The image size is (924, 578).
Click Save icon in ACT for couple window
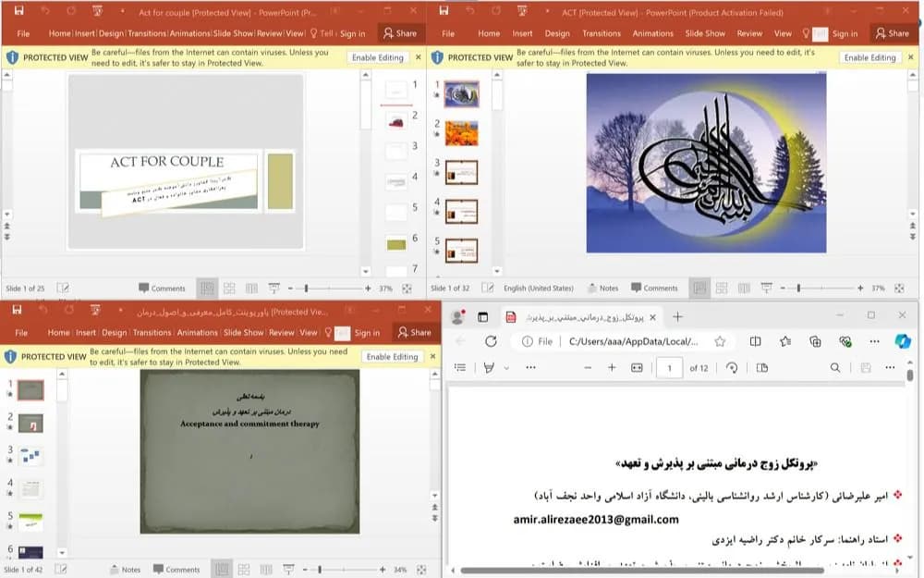click(x=18, y=10)
